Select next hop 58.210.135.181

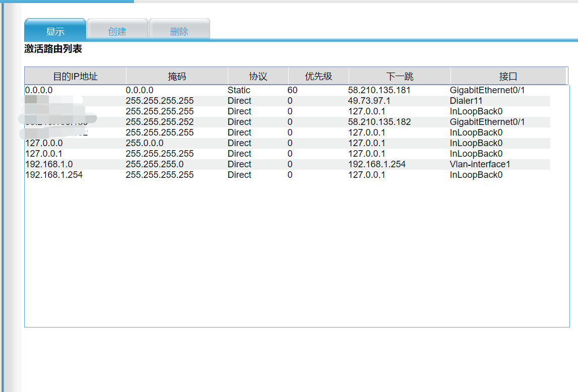pyautogui.click(x=379, y=90)
